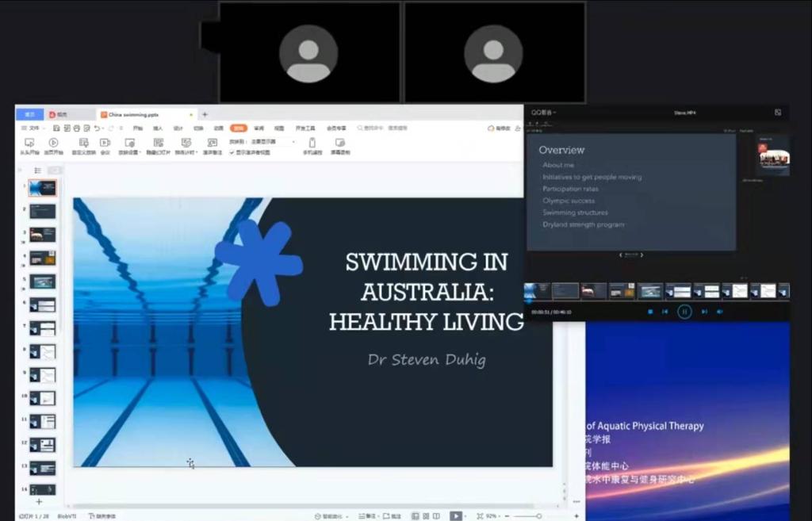The width and height of the screenshot is (812, 521).
Task: Pause the QQ video player
Action: [x=684, y=312]
